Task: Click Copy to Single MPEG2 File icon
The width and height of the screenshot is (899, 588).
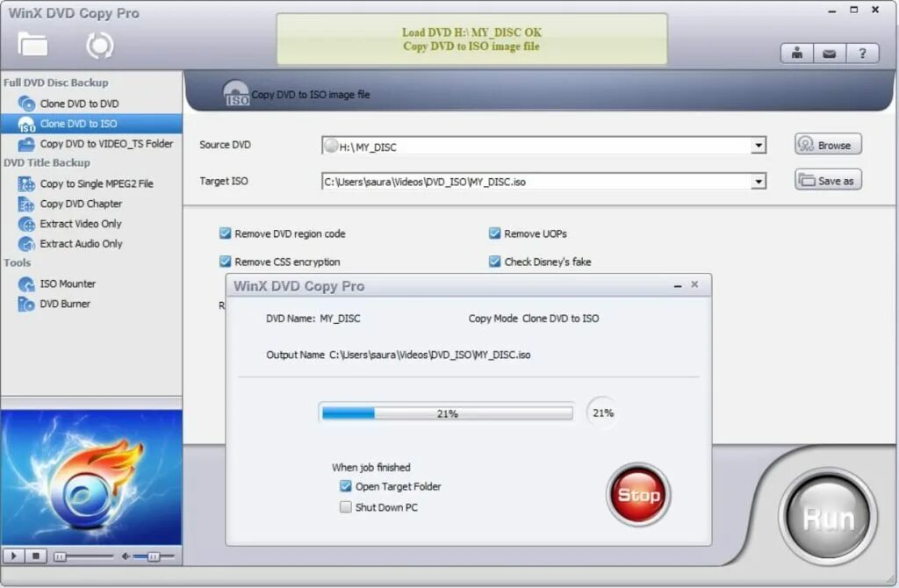Action: pos(26,184)
